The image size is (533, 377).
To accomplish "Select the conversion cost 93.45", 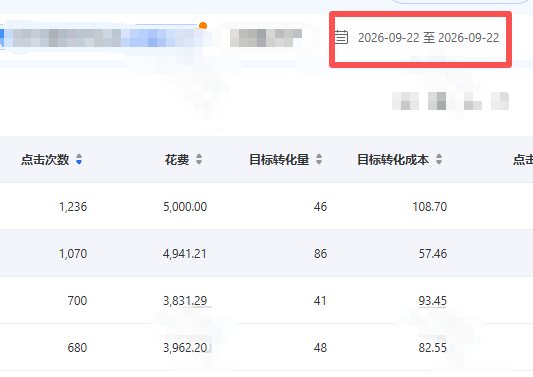I will click(433, 301).
